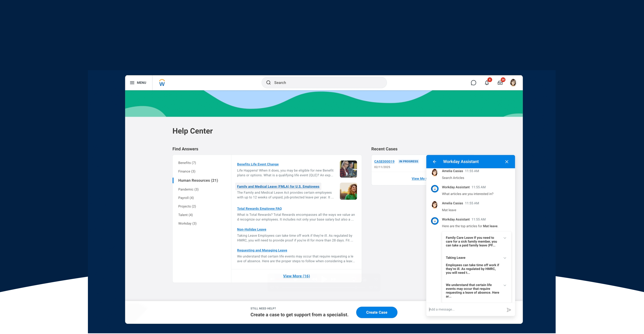Select the Human Resources category

pyautogui.click(x=198, y=180)
